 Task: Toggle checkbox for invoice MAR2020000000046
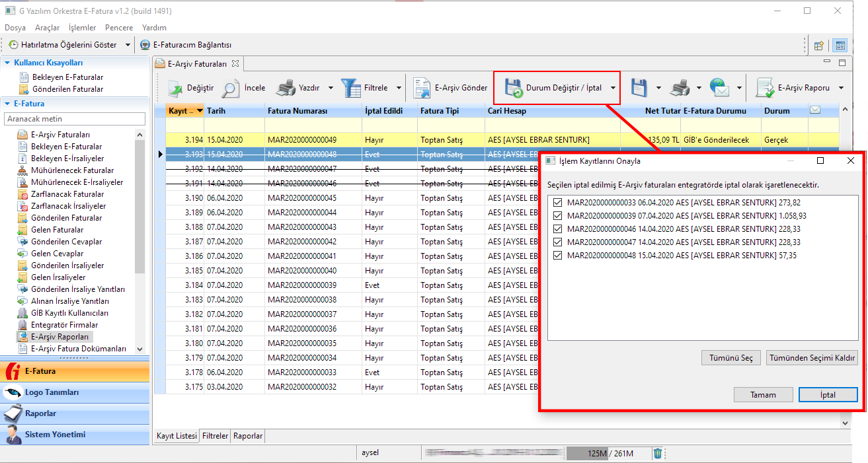557,229
